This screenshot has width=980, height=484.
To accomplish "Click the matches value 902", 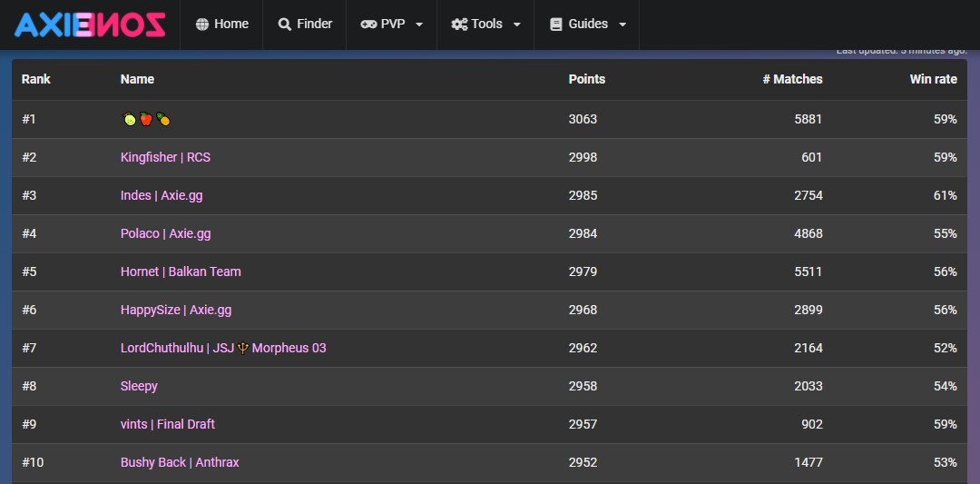I will (812, 425).
